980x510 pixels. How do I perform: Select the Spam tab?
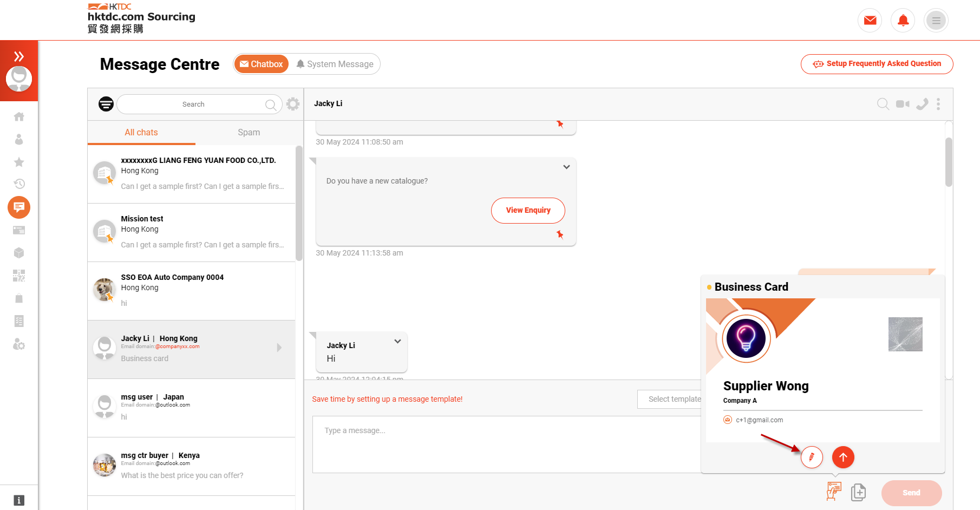(x=249, y=133)
